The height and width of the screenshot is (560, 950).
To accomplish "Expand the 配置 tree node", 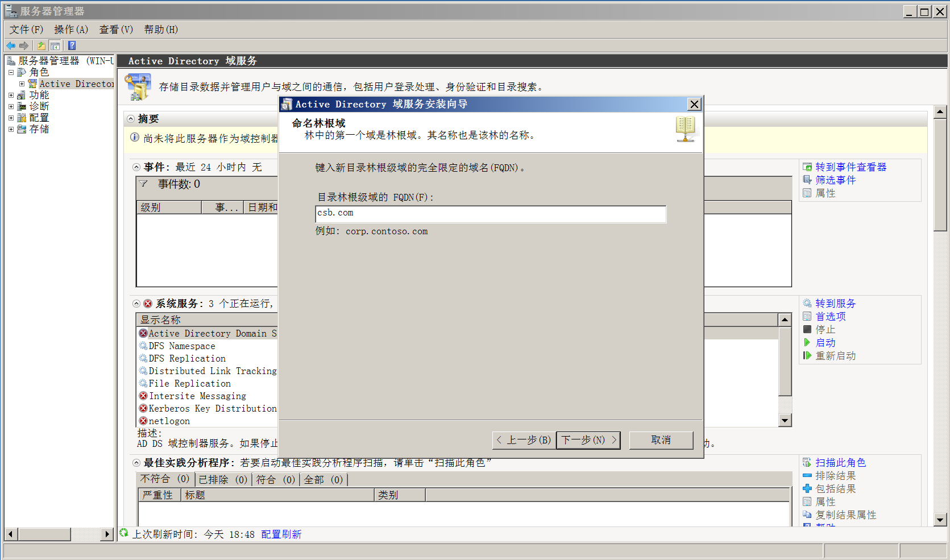I will 11,118.
